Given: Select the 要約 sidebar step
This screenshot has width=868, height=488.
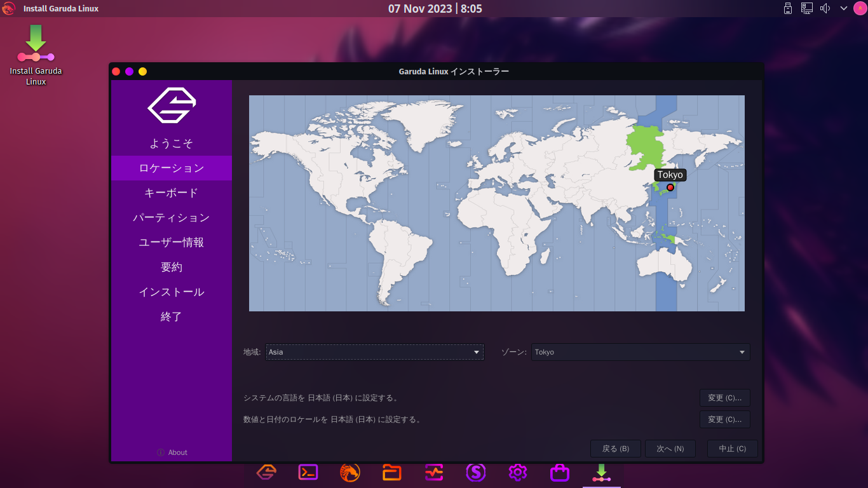Looking at the screenshot, I should tap(172, 268).
